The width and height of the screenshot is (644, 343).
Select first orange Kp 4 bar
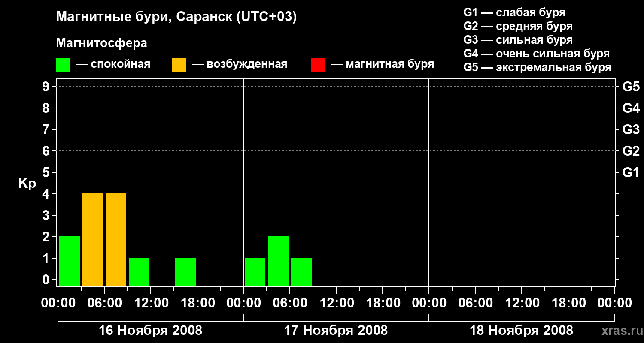[93, 240]
